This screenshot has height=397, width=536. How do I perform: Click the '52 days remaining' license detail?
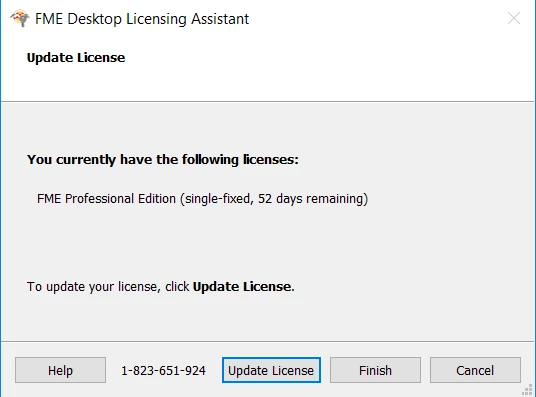pyautogui.click(x=311, y=199)
